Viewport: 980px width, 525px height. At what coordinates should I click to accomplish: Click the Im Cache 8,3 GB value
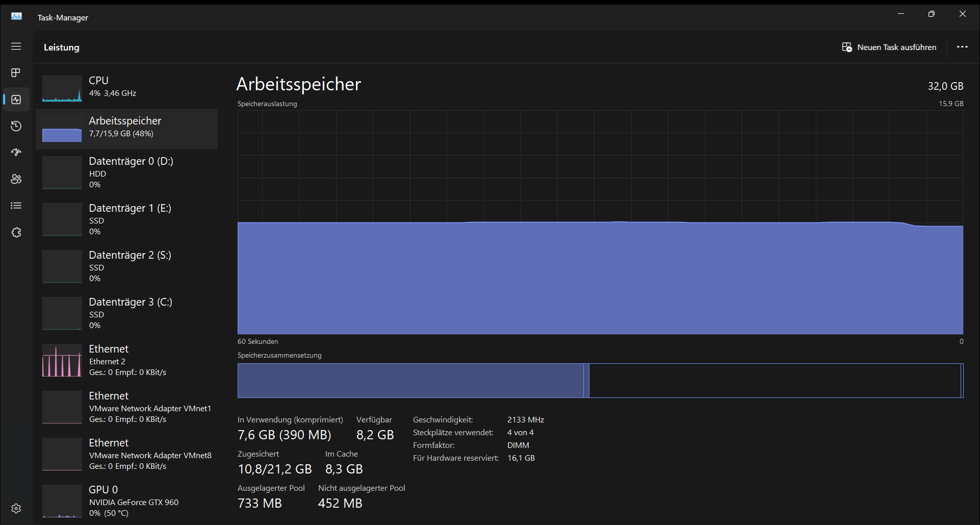(344, 469)
